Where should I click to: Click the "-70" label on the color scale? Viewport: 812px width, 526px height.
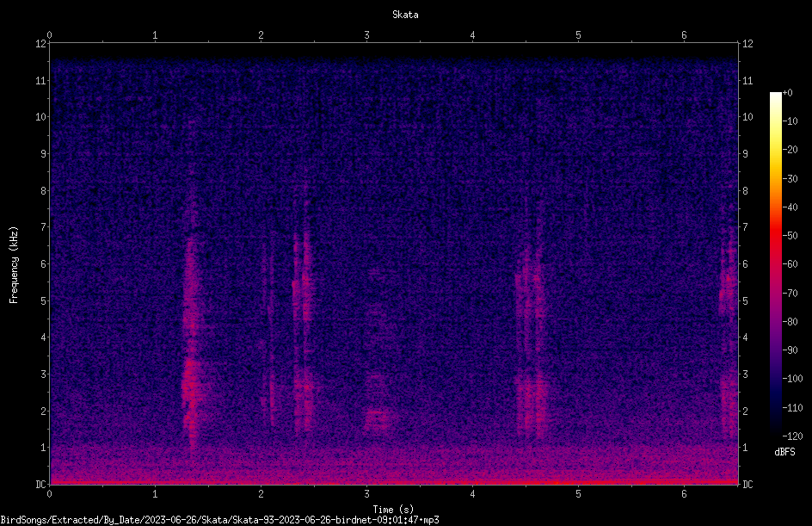point(790,294)
